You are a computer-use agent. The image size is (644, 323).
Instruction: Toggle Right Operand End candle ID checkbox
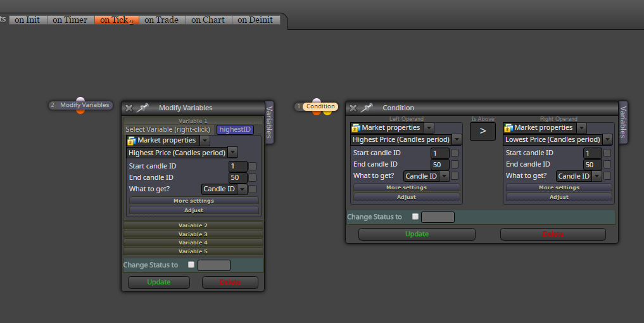coord(607,165)
